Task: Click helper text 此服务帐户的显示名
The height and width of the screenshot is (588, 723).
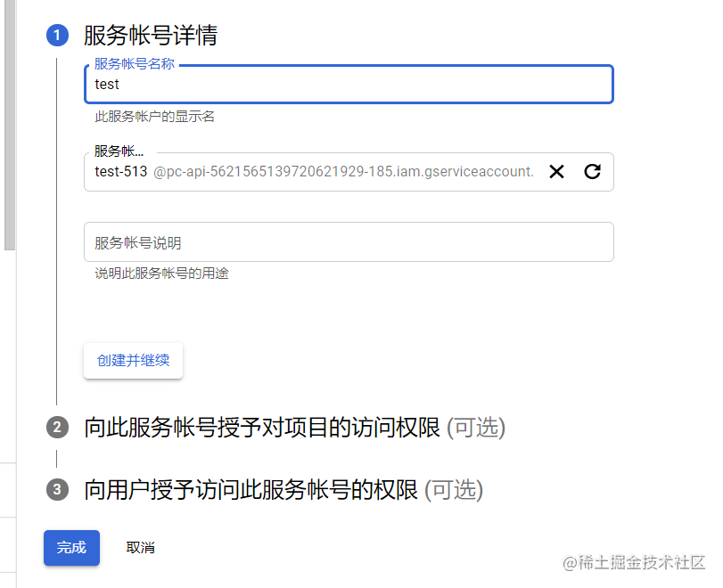Action: [x=154, y=117]
